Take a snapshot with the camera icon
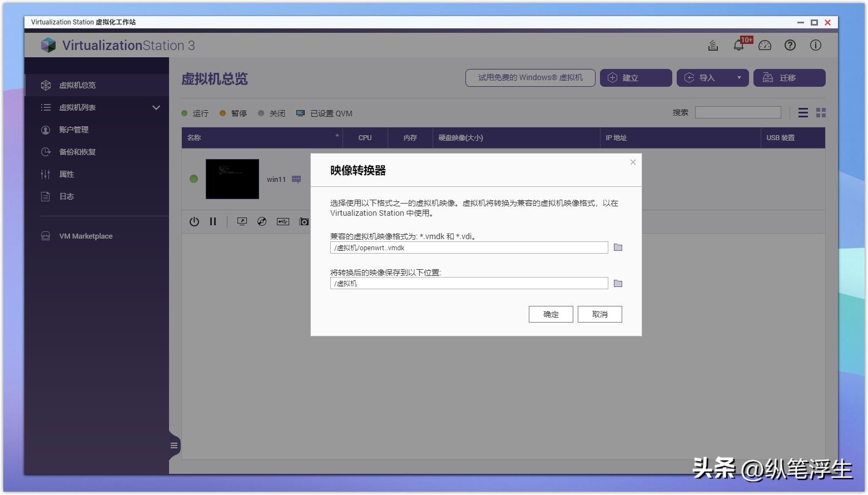 (304, 221)
